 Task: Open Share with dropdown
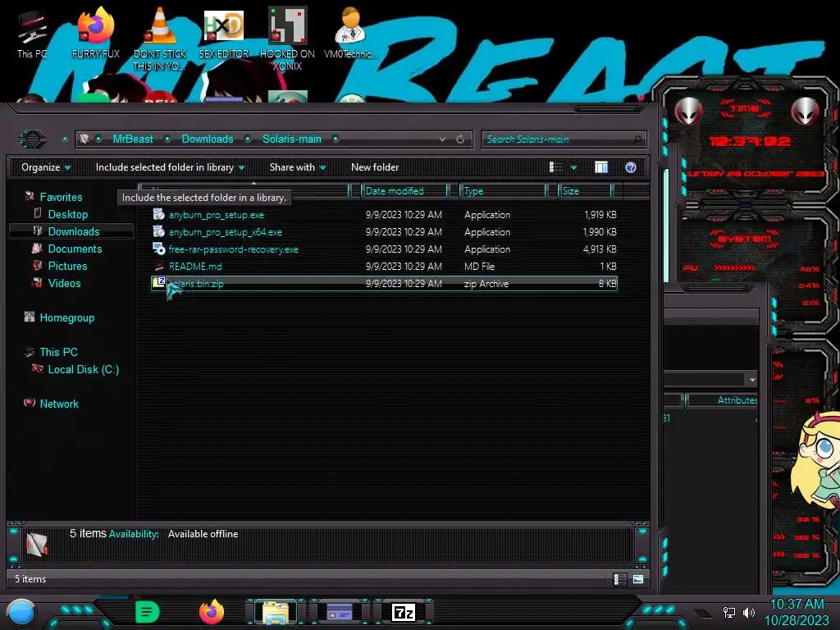point(298,167)
